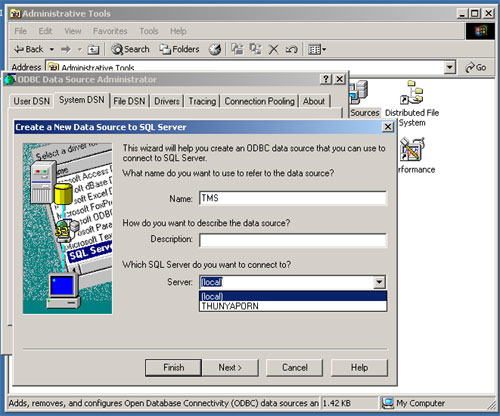The height and width of the screenshot is (416, 500).
Task: Select THUNYAPORN in the server list
Action: (x=293, y=306)
